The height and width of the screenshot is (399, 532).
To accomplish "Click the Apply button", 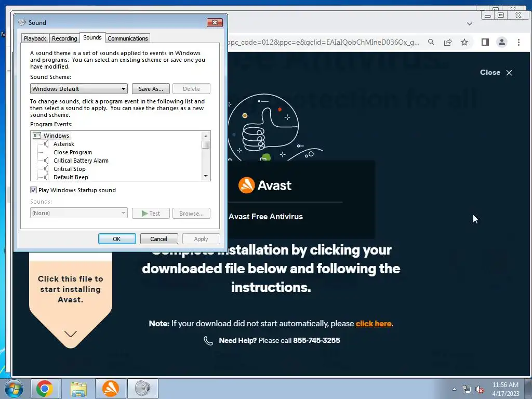I will pos(201,239).
